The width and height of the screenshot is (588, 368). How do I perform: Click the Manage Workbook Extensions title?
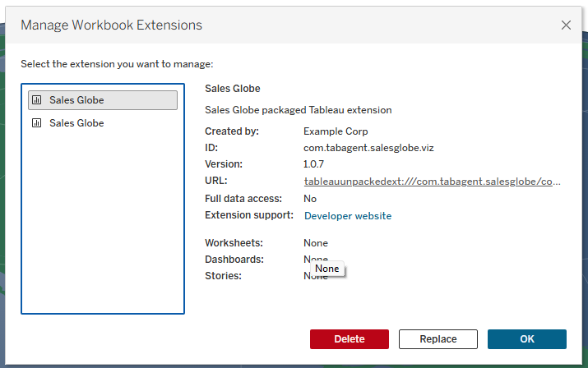(x=111, y=25)
